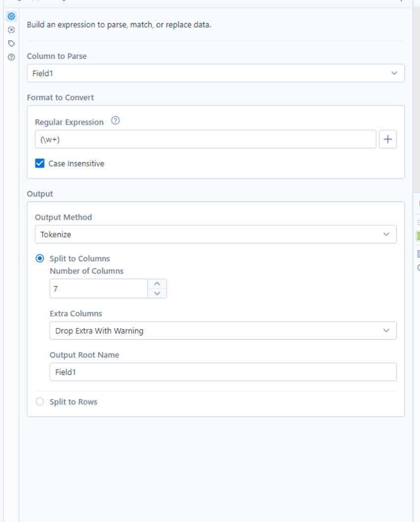420x522 pixels.
Task: Click the Output Root Name text field
Action: (223, 371)
